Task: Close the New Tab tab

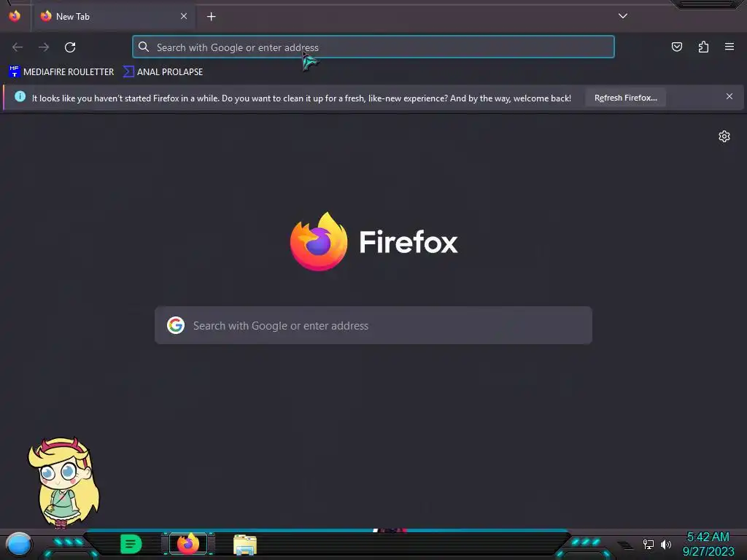Action: (x=184, y=16)
